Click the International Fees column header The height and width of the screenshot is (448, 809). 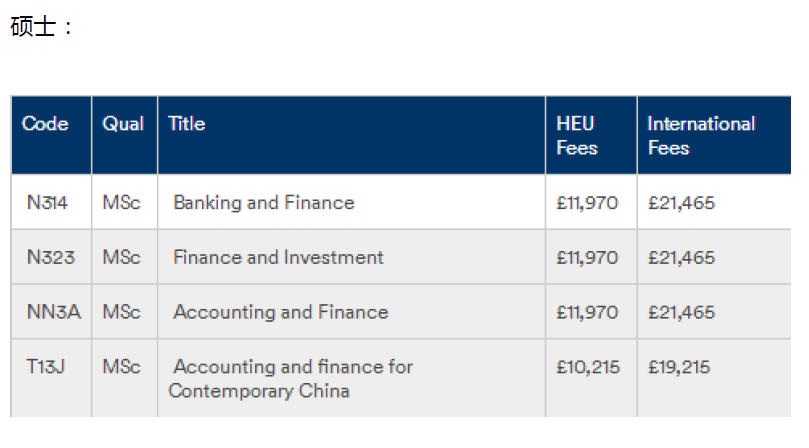(x=701, y=136)
